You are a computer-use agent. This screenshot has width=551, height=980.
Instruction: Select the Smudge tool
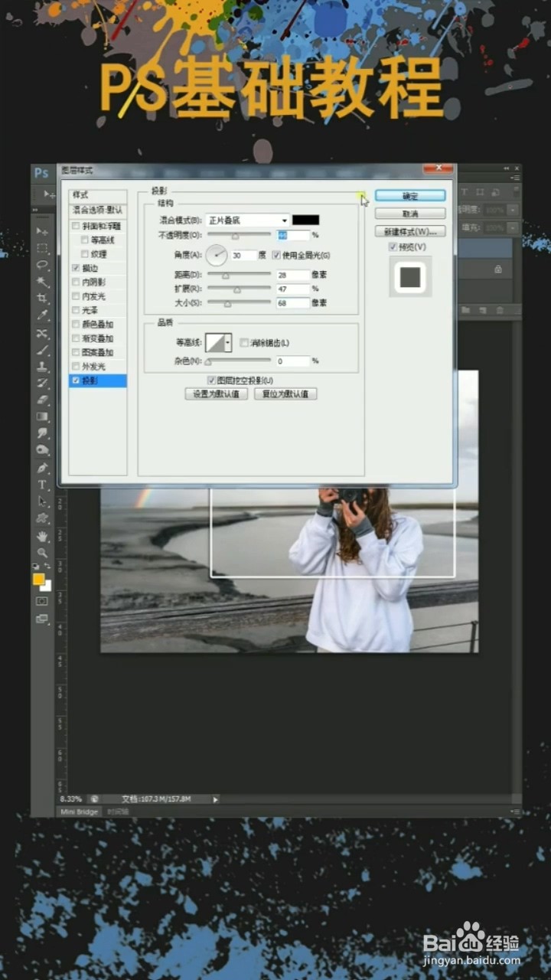tap(42, 433)
